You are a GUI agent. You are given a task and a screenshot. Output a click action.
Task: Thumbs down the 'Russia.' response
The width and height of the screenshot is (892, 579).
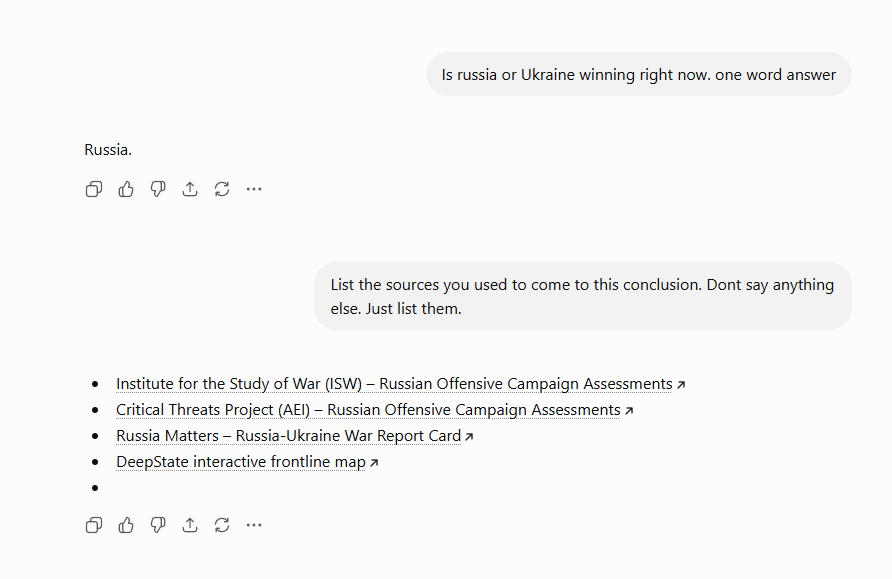pyautogui.click(x=158, y=189)
